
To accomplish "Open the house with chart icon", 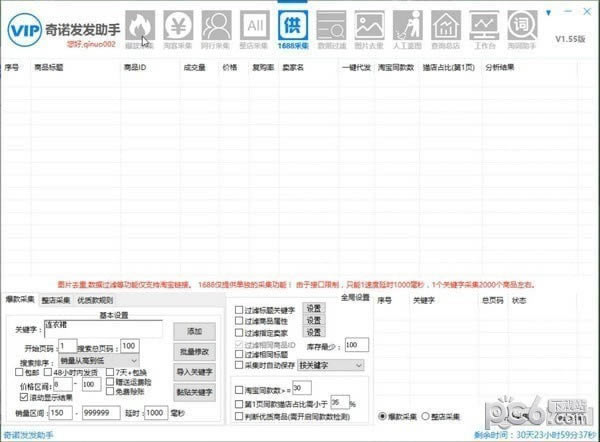I will [x=446, y=26].
